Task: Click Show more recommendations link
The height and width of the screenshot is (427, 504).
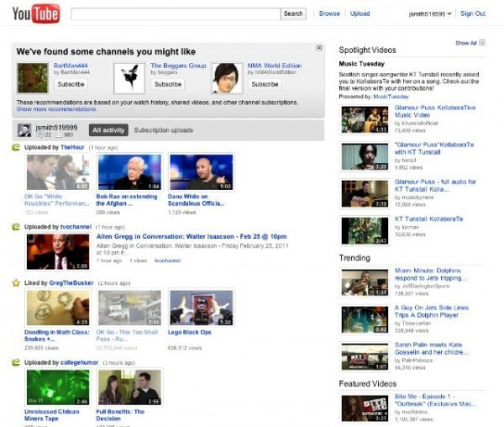Action: tap(56, 109)
